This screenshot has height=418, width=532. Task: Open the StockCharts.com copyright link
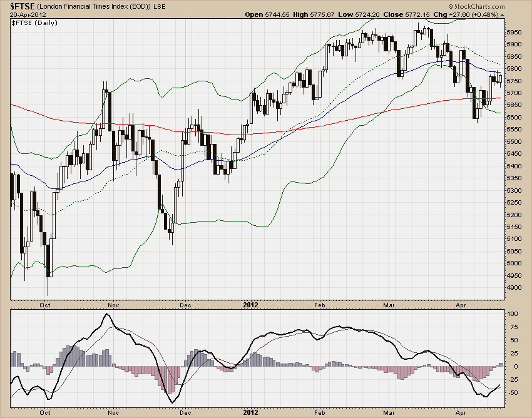pyautogui.click(x=476, y=6)
